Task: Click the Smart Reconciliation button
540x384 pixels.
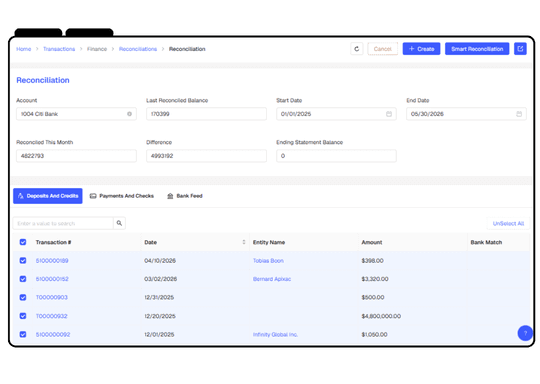Action: (477, 49)
